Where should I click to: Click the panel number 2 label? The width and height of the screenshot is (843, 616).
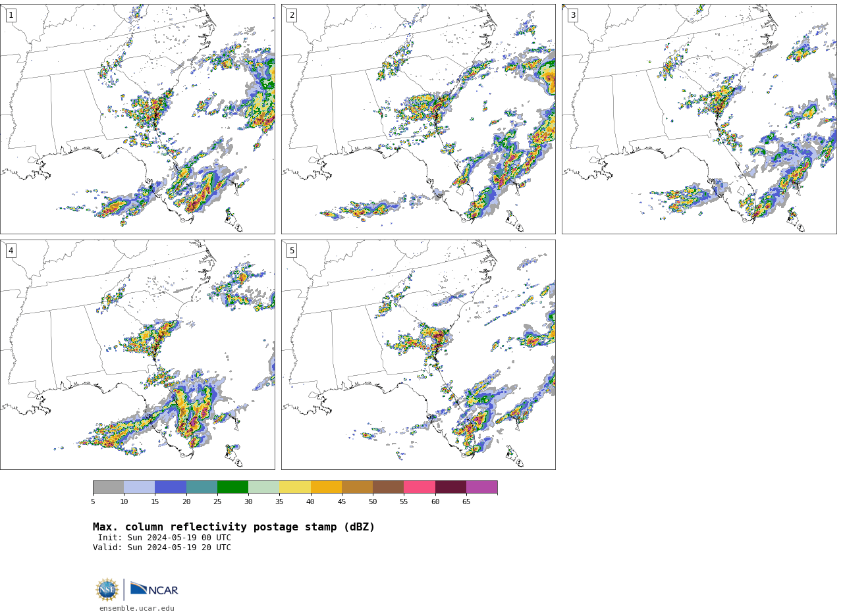coord(292,15)
